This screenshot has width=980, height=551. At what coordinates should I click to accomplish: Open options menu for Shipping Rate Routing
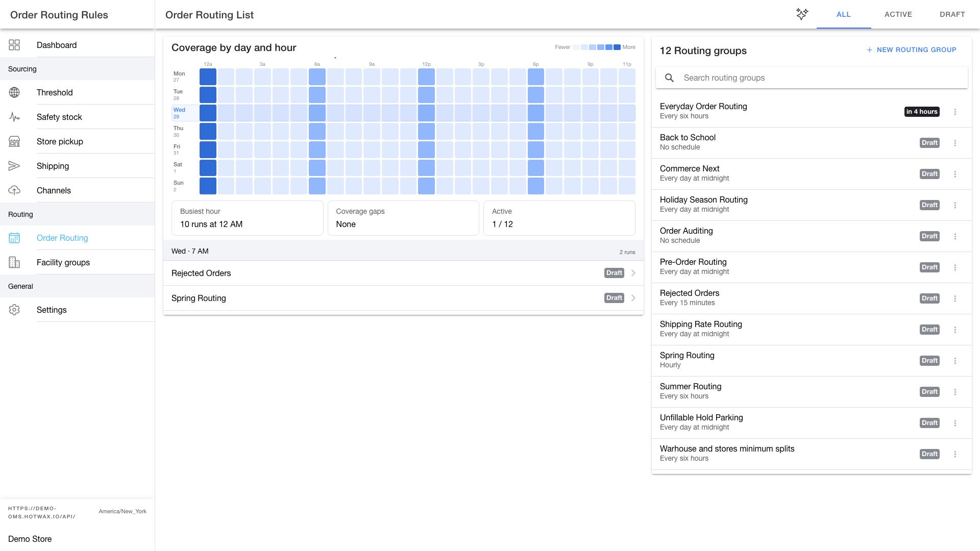coord(955,330)
